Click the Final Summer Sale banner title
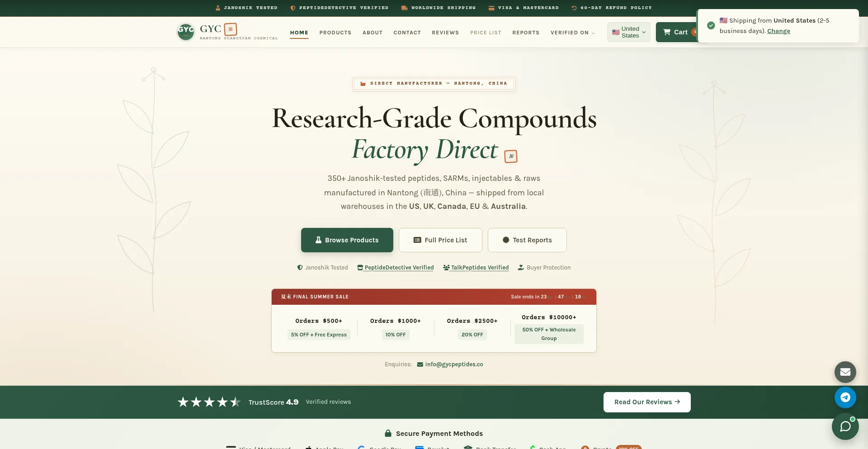This screenshot has width=868, height=449. pos(315,297)
